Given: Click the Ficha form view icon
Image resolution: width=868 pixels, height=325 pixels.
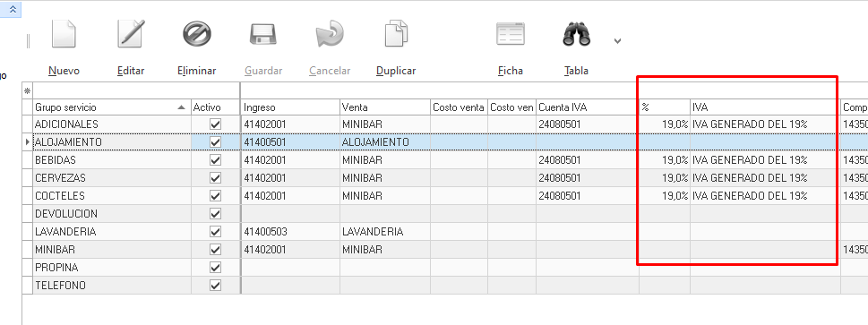Looking at the screenshot, I should (510, 34).
